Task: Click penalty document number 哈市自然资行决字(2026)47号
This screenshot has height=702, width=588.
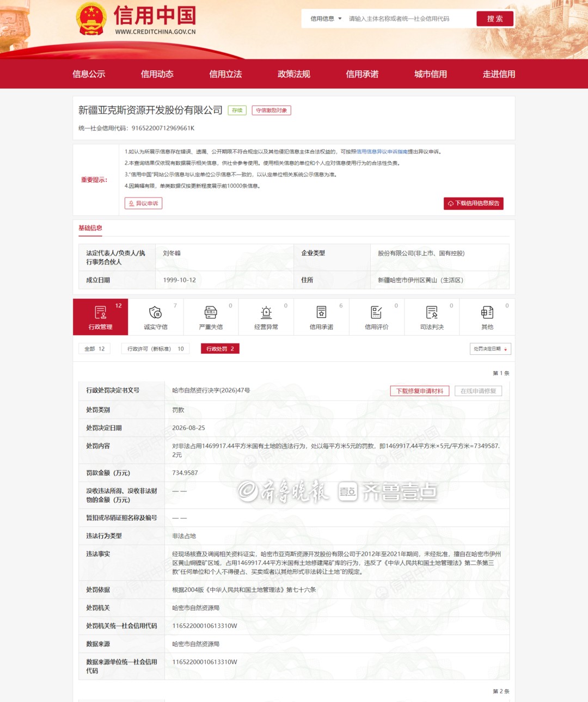Action: (211, 391)
